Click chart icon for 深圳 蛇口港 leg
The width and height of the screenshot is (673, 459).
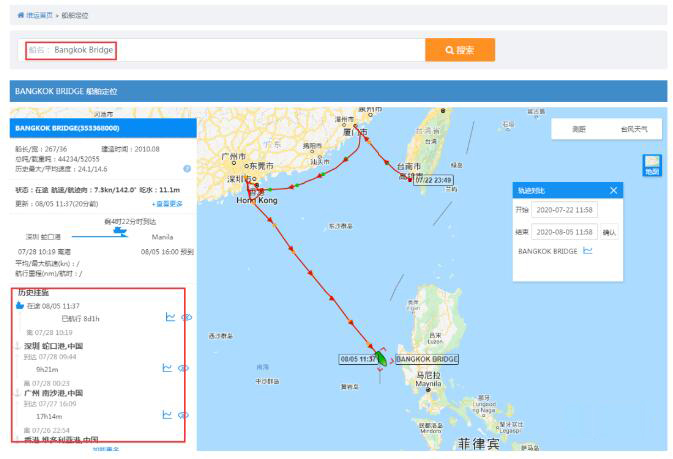167,368
